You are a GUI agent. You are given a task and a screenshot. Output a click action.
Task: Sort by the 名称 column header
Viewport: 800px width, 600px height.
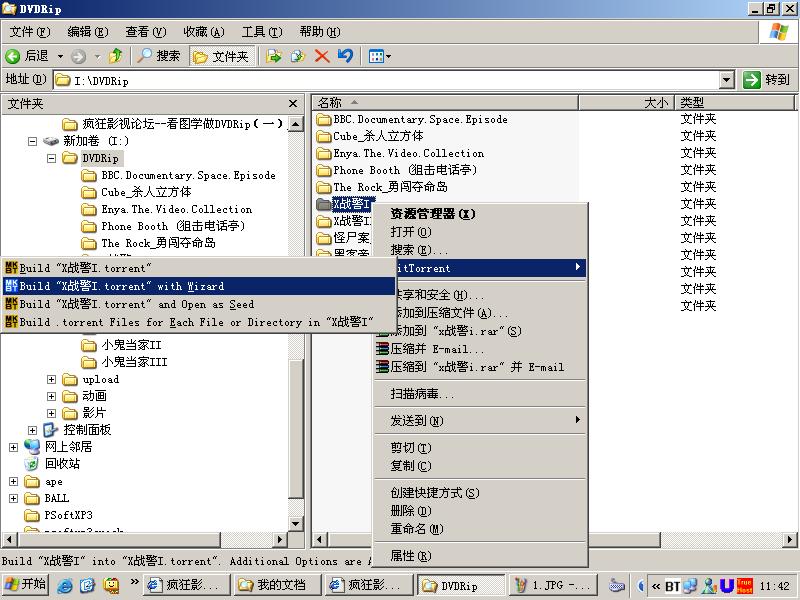click(445, 103)
